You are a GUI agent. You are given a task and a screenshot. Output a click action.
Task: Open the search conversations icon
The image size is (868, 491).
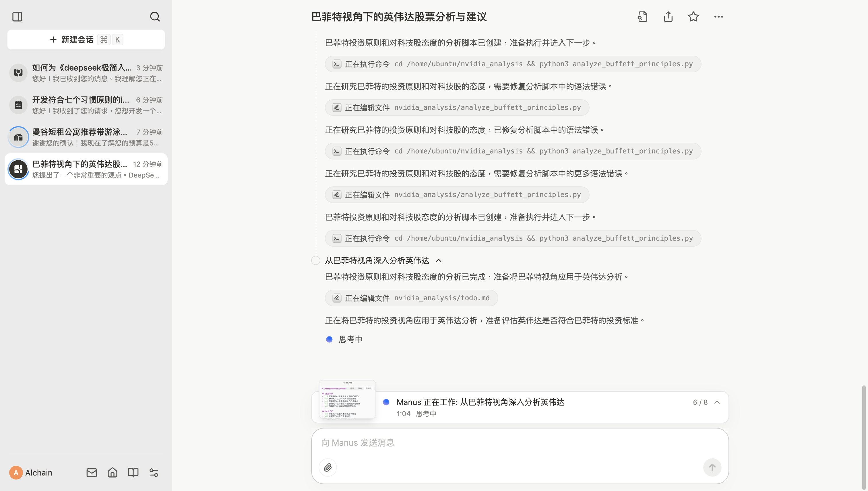tap(155, 17)
